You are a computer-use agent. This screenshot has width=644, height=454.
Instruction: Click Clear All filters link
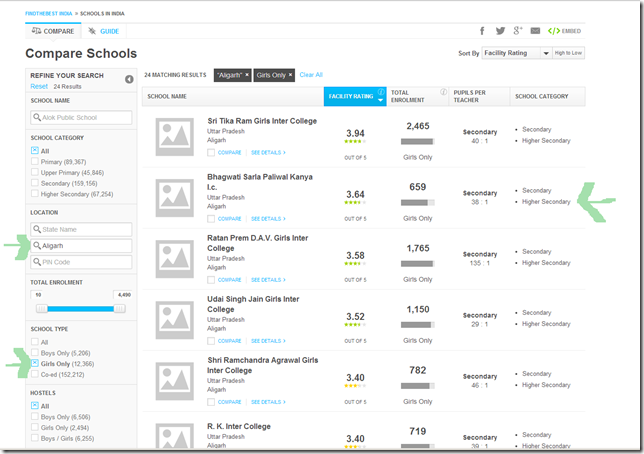[x=311, y=75]
